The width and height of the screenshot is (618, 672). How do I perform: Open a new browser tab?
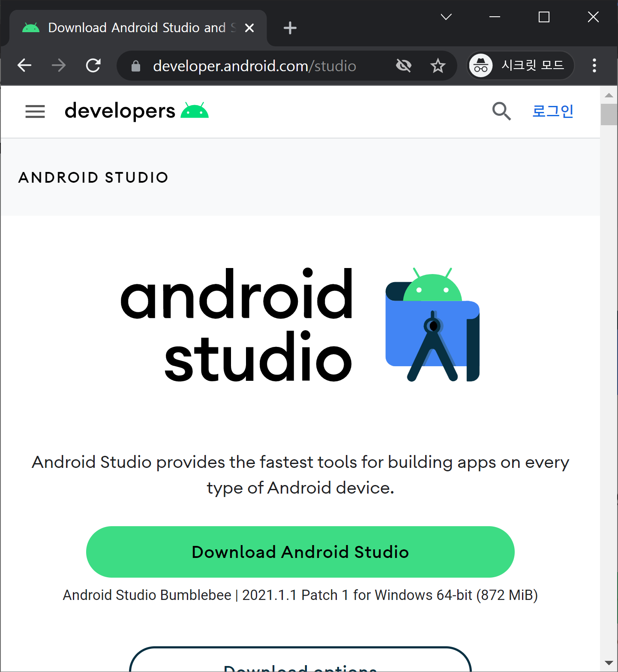tap(290, 28)
